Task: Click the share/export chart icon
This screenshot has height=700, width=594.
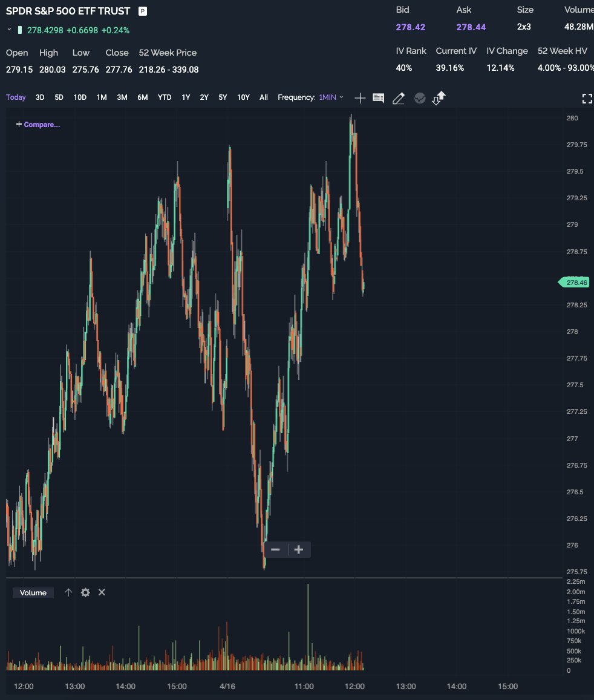Action: (x=439, y=98)
